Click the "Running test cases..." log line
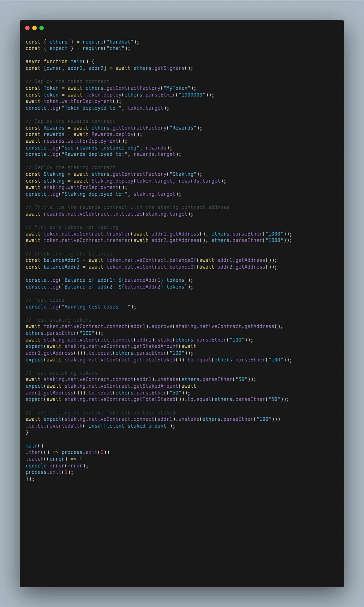364x607 pixels. point(81,307)
